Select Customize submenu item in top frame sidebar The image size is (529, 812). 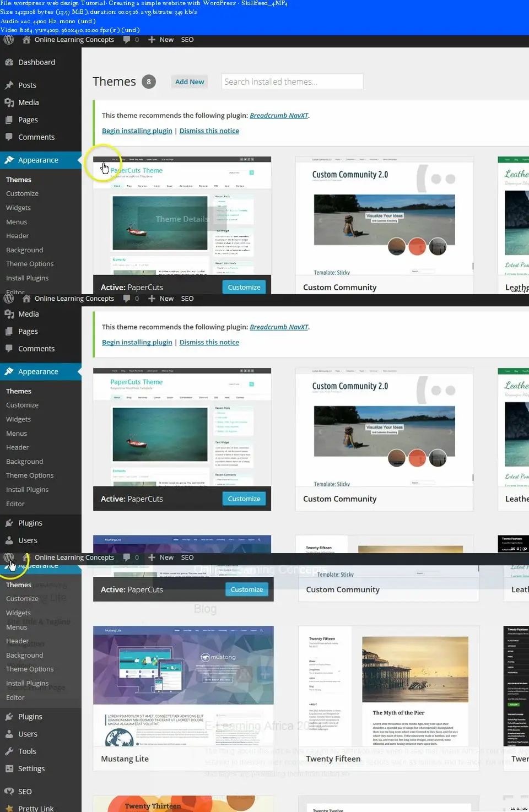pyautogui.click(x=22, y=193)
